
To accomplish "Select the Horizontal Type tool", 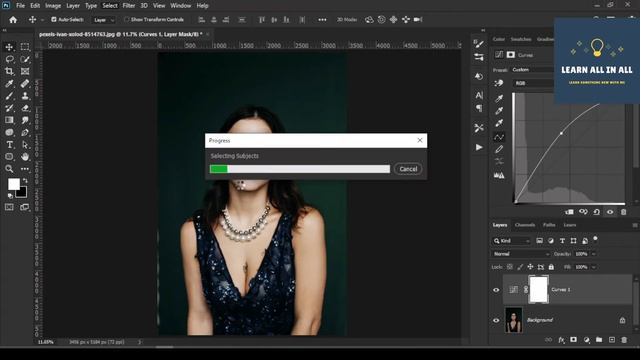I will point(9,144).
